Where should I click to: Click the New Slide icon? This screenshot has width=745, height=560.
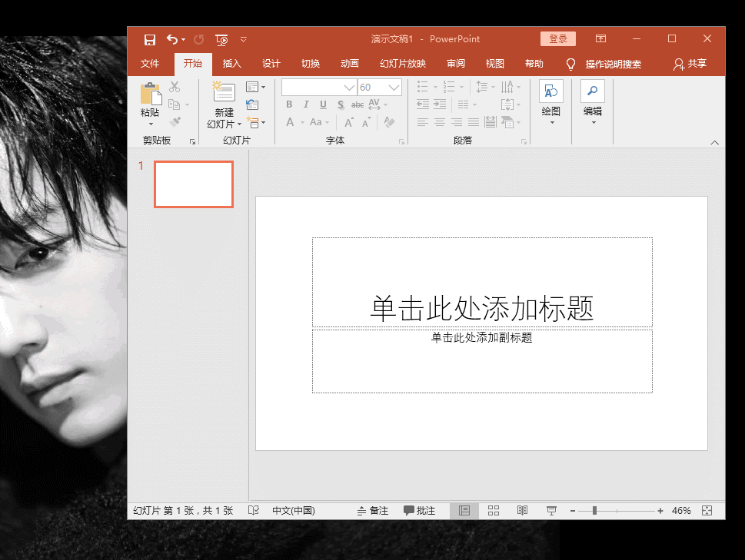[x=224, y=92]
